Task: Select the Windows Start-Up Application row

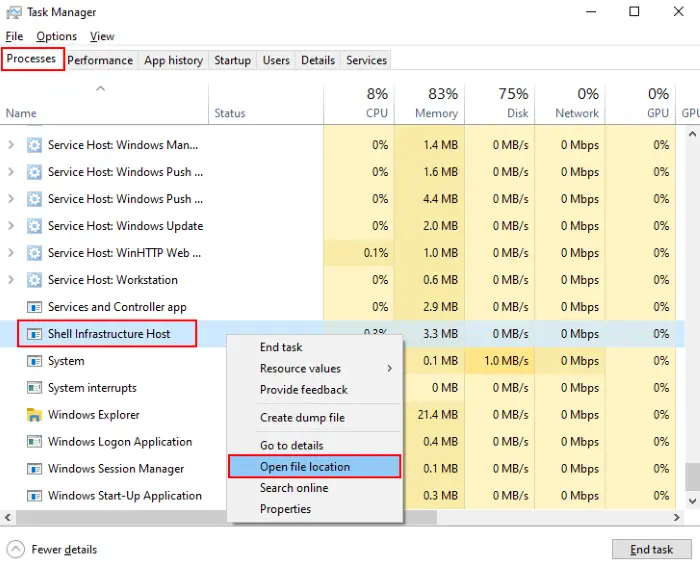Action: (342, 496)
